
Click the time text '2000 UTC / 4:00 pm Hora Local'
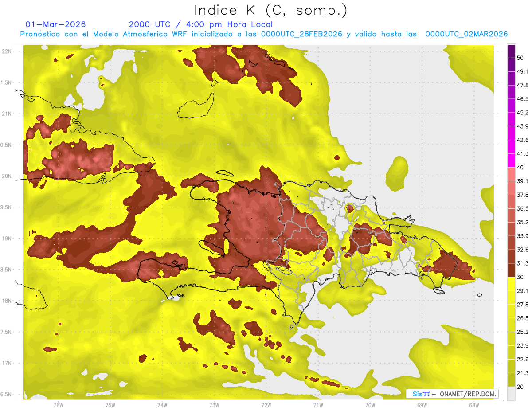(201, 24)
